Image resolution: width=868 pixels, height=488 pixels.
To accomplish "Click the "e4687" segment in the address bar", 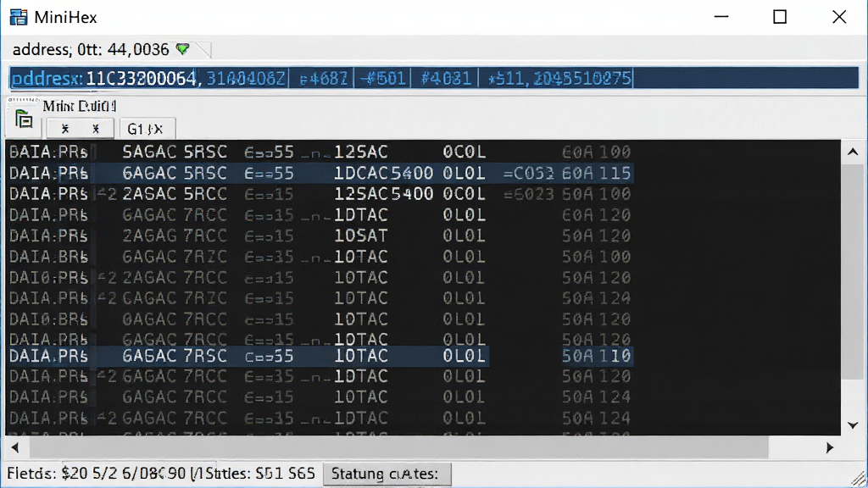I will coord(323,79).
